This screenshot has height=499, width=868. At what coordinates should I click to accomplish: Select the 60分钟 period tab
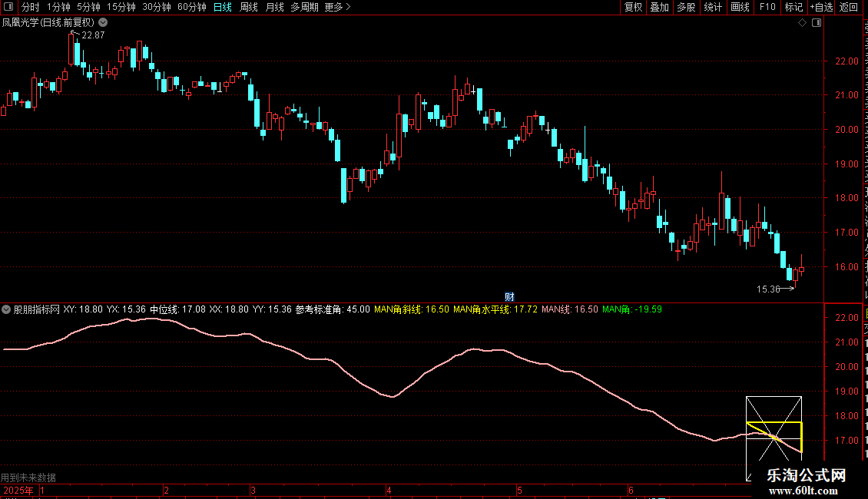click(192, 7)
